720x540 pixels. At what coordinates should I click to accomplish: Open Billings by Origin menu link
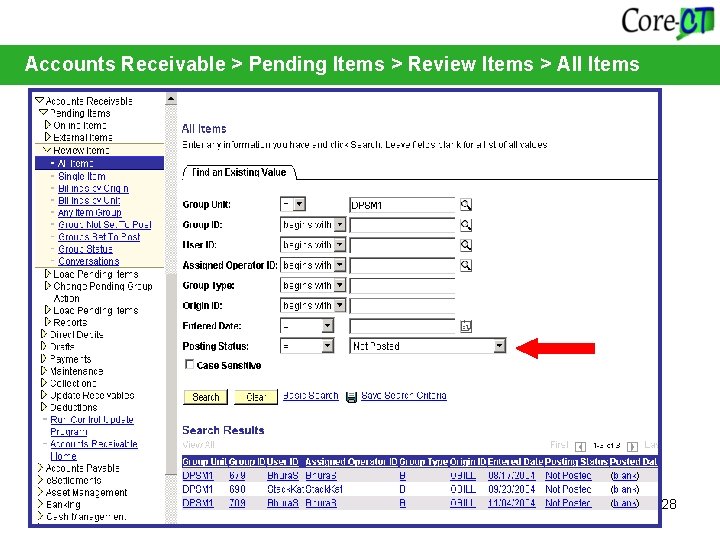click(x=93, y=188)
